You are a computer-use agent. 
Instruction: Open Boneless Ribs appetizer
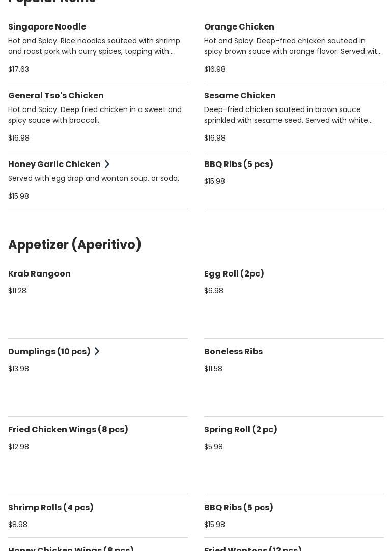coord(233,351)
